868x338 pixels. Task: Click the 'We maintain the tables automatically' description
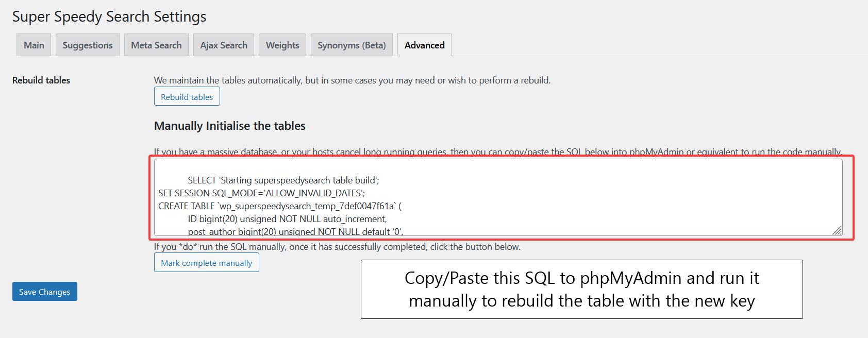tap(353, 80)
